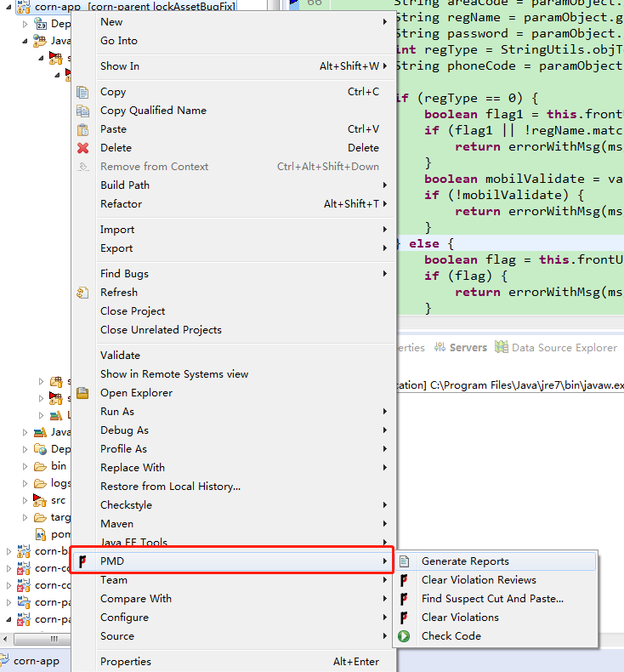This screenshot has width=624, height=672.
Task: Click the Clear Violation Reviews icon
Action: (x=404, y=580)
